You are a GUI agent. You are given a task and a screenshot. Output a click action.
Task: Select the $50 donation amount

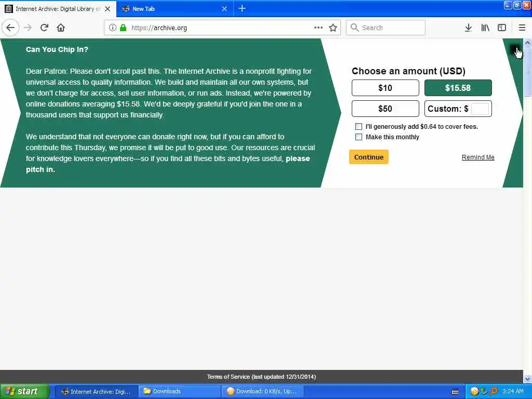(x=385, y=109)
